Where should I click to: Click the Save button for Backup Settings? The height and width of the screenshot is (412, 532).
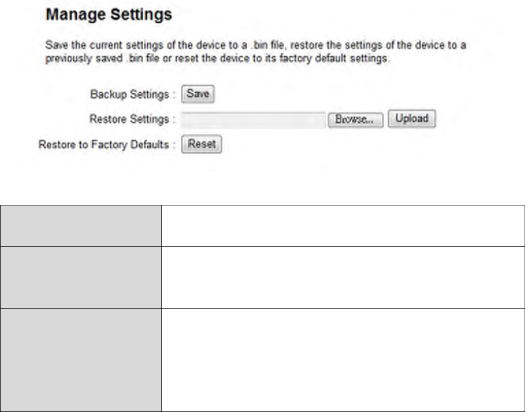pos(198,95)
